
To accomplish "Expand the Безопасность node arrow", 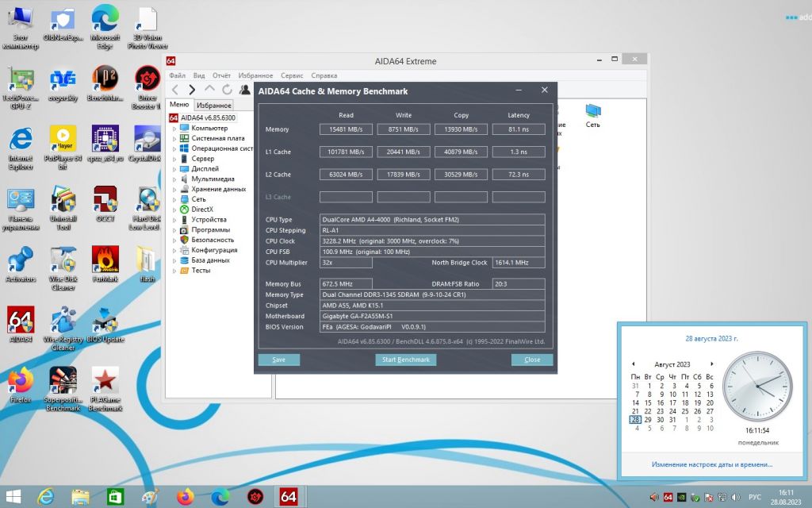I will pos(174,240).
